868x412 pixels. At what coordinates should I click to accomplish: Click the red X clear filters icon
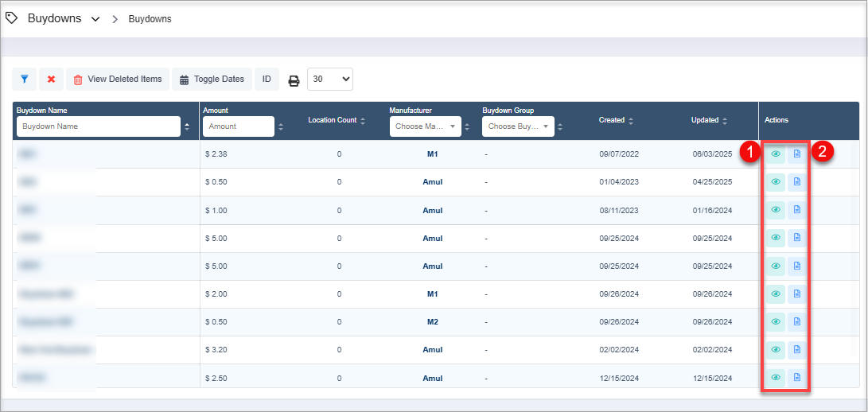pyautogui.click(x=51, y=80)
